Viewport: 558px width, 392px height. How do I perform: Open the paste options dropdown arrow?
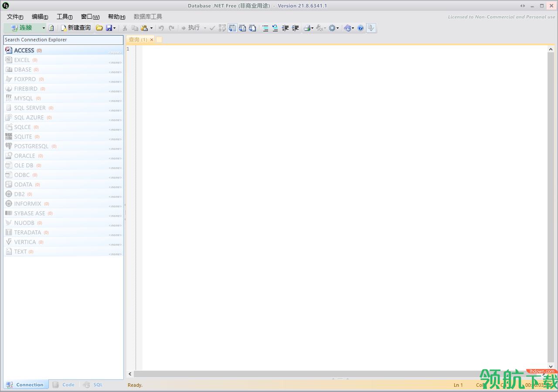[151, 28]
